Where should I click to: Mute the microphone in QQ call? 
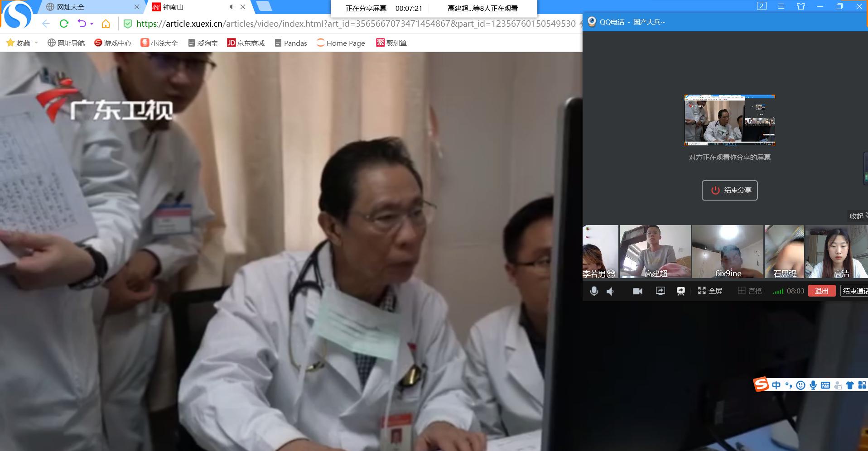(x=594, y=291)
